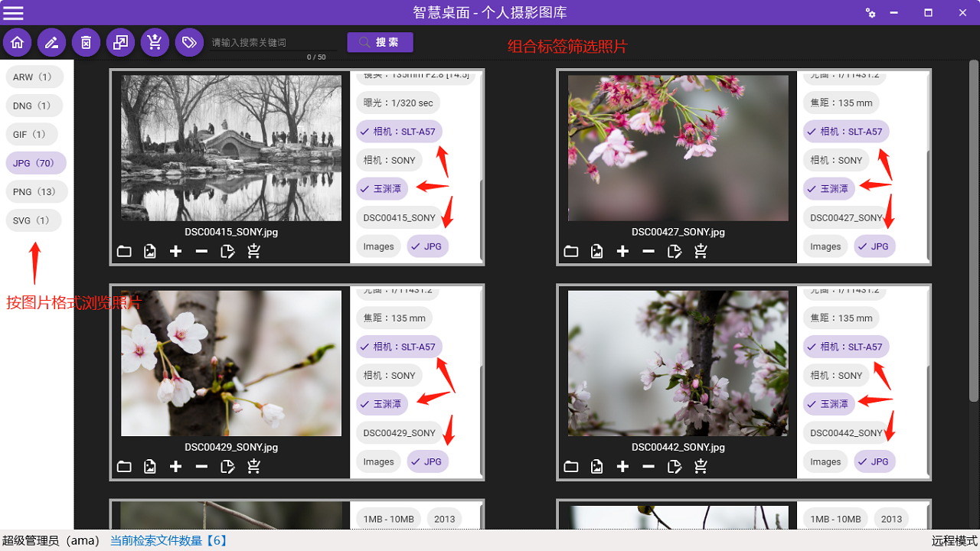Viewport: 980px width, 551px height.
Task: Toggle the 相机：SLT-A57 tag on DSC00415
Action: [x=399, y=131]
